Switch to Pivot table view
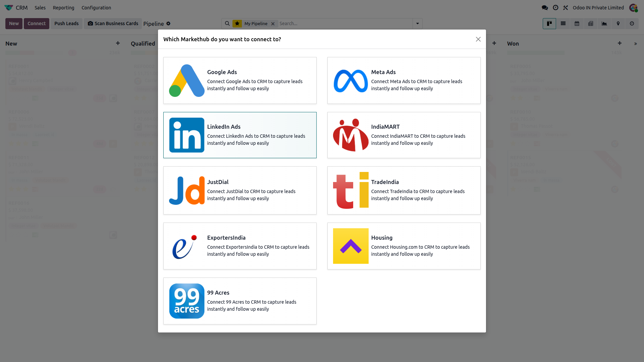Image resolution: width=644 pixels, height=362 pixels. point(590,23)
